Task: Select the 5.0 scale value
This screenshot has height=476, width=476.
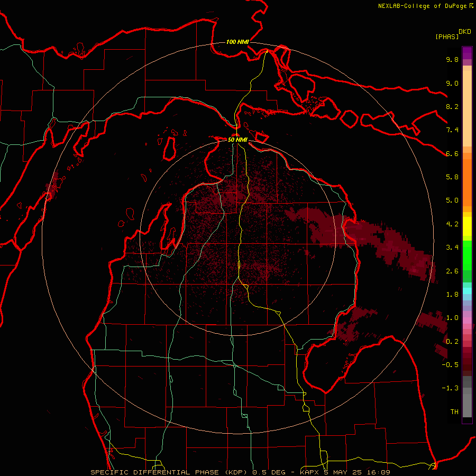Action: tap(452, 200)
